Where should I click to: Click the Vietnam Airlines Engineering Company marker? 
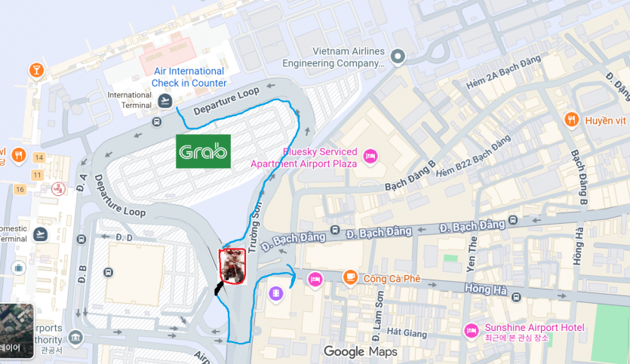point(398,57)
